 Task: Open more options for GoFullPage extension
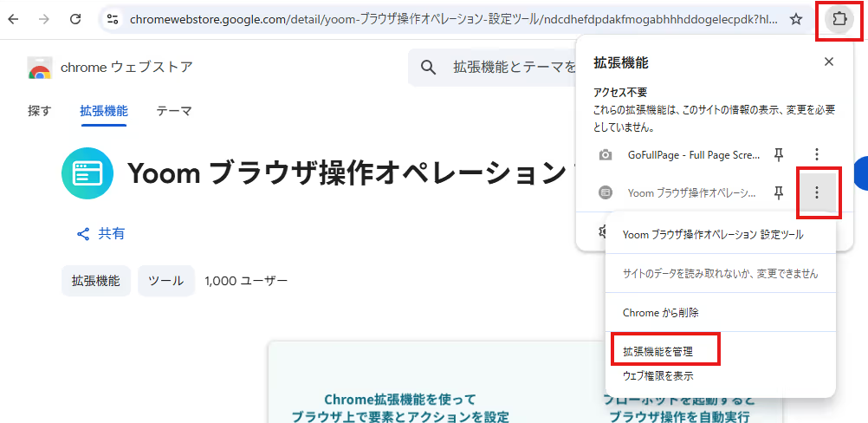click(817, 154)
